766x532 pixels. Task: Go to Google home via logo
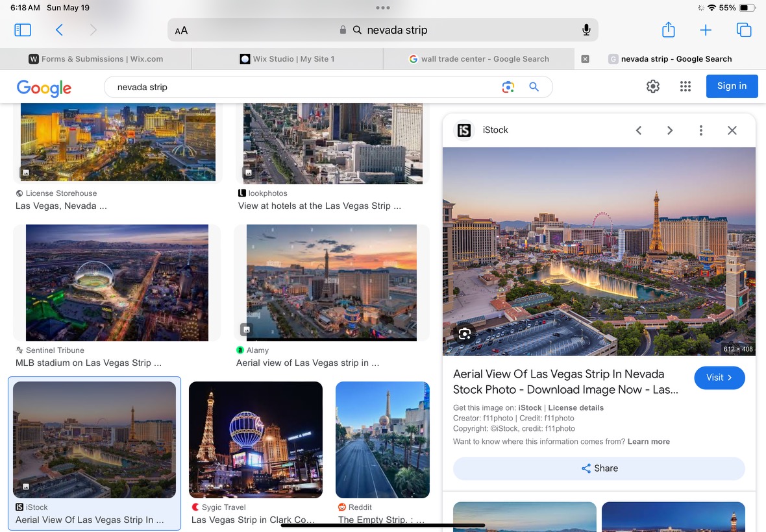point(44,88)
